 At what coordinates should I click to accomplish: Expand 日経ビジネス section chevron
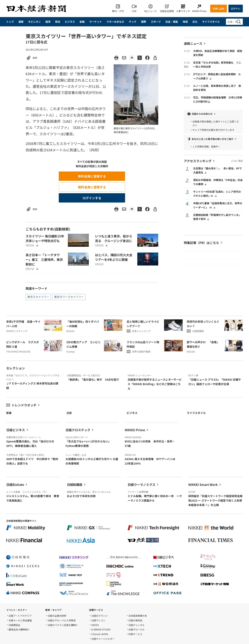pyautogui.click(x=27, y=430)
